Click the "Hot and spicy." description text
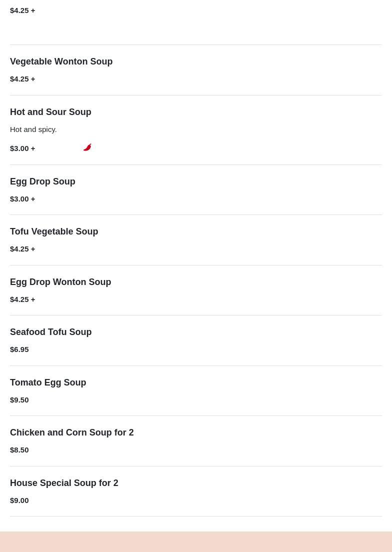392x552 pixels. [33, 129]
